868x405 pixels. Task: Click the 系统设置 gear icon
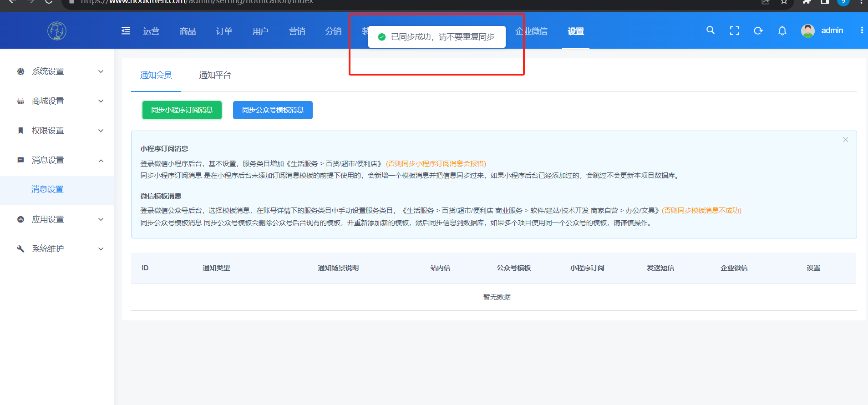[20, 71]
